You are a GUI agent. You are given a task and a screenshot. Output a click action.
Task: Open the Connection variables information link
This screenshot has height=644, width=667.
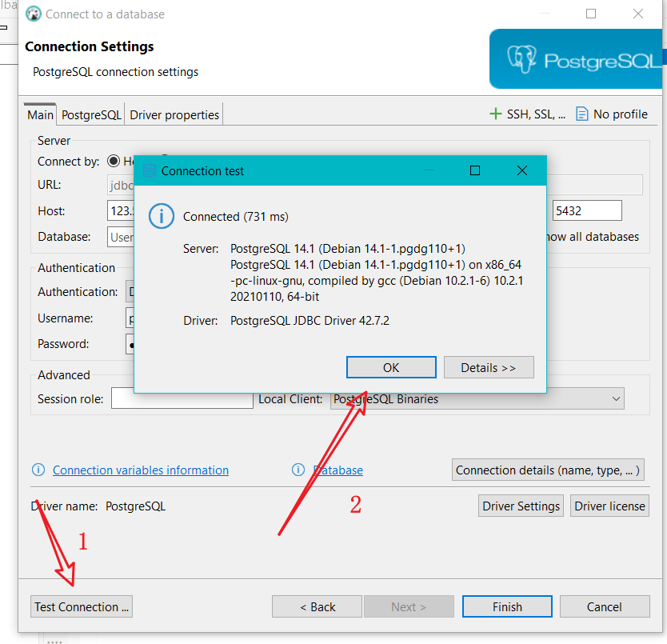[140, 470]
